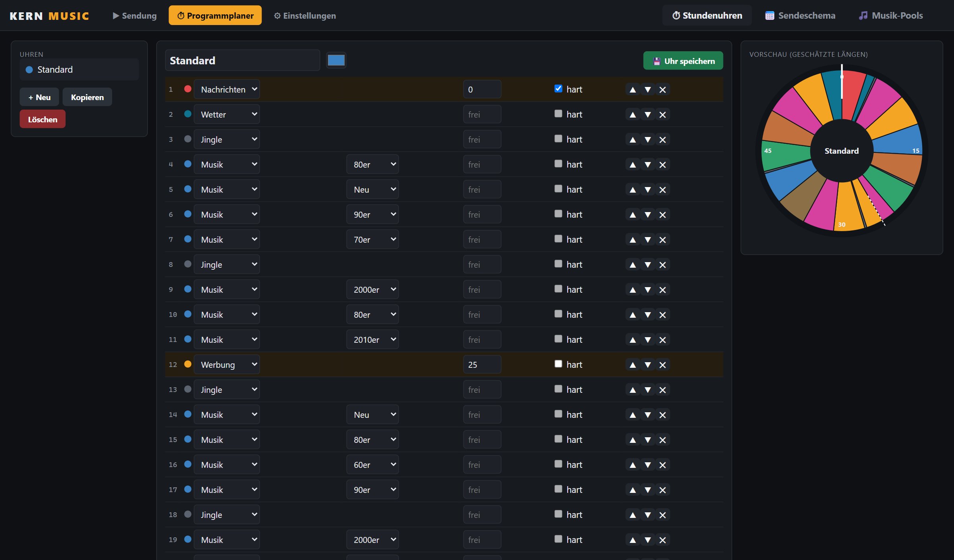Click the Kopieren button
The image size is (954, 560).
[x=87, y=97]
